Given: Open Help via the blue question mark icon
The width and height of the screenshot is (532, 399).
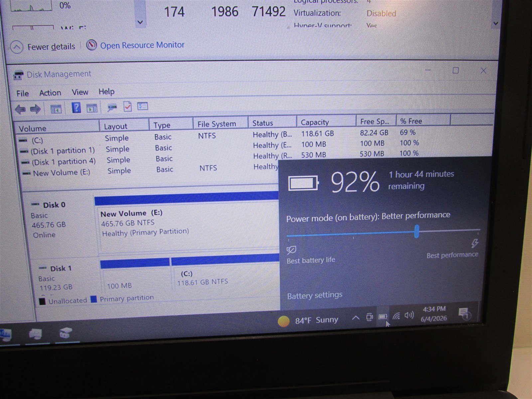Looking at the screenshot, I should point(76,108).
